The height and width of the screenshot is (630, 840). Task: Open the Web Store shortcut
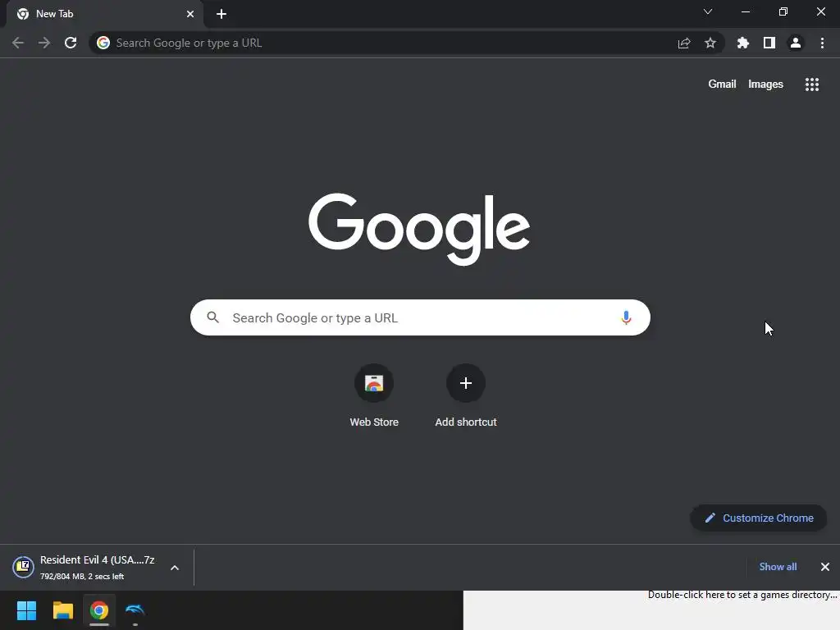[x=374, y=396]
